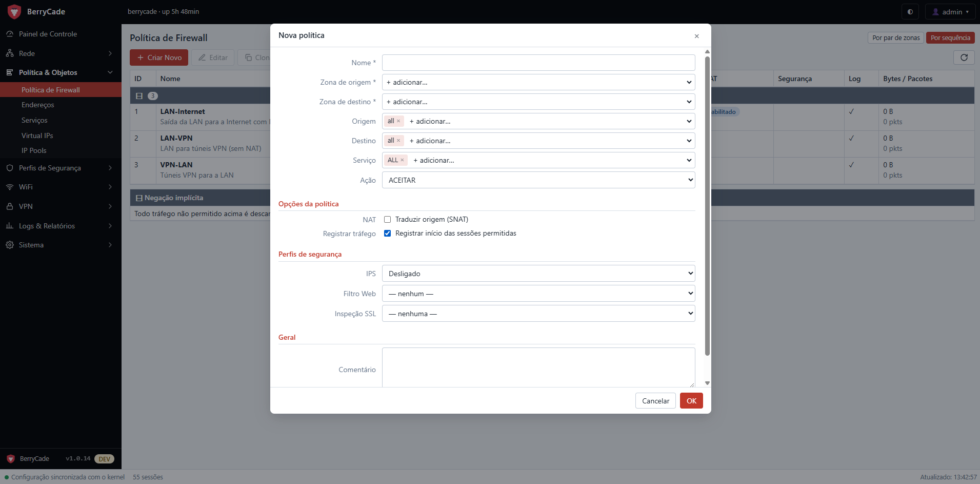The width and height of the screenshot is (980, 484).
Task: Open Painel de Controle dashboard icon
Action: [x=10, y=34]
